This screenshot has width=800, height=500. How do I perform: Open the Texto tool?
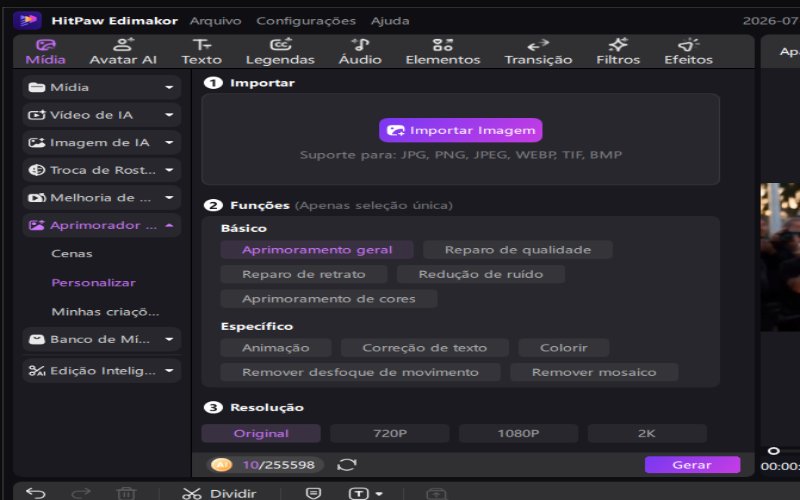click(202, 52)
